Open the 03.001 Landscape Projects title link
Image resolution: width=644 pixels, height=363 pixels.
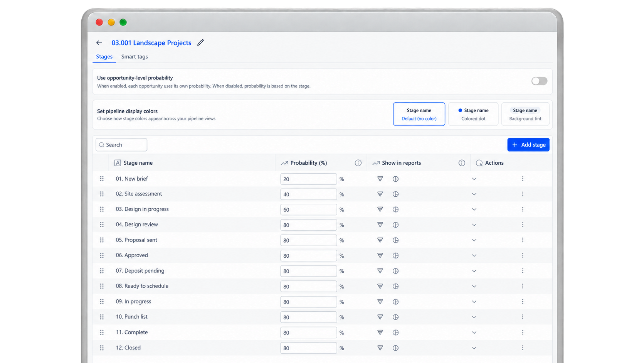pos(151,43)
